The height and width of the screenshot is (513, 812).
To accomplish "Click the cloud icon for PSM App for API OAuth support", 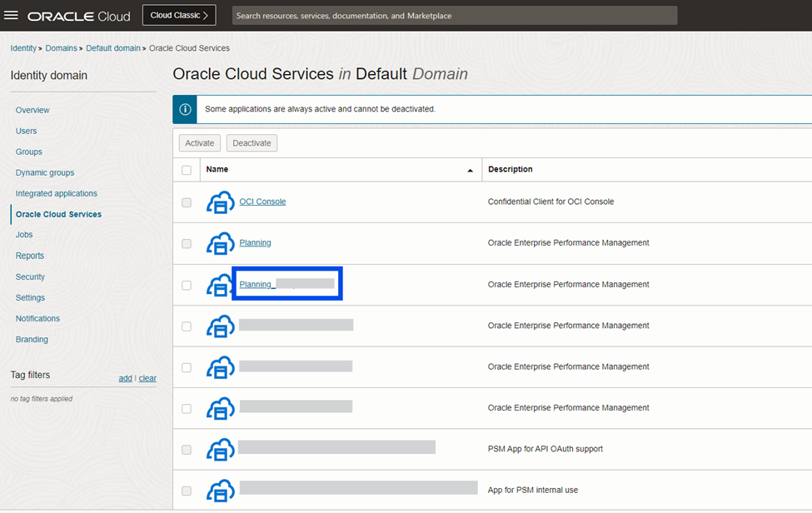I will tap(220, 449).
